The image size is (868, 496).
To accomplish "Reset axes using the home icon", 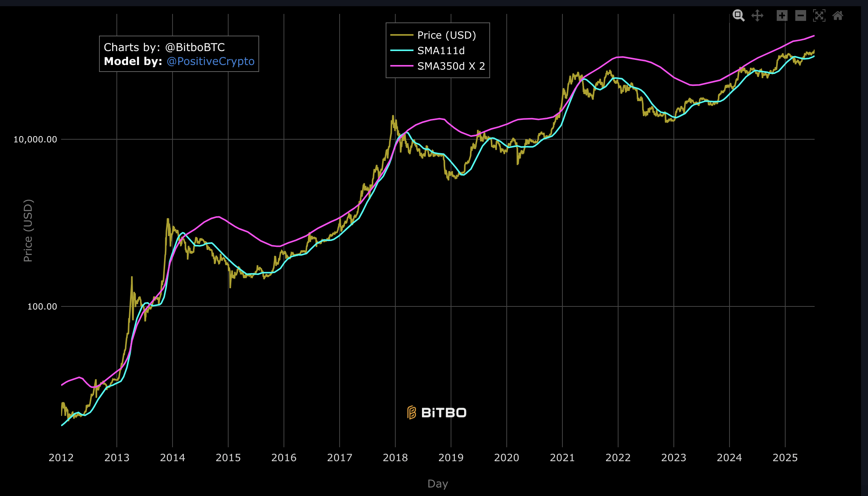I will click(838, 15).
